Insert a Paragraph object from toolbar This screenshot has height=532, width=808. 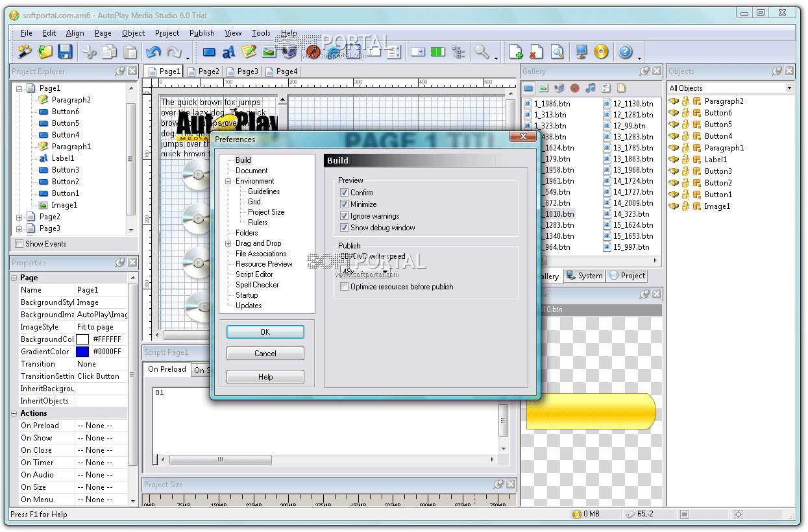[x=249, y=52]
